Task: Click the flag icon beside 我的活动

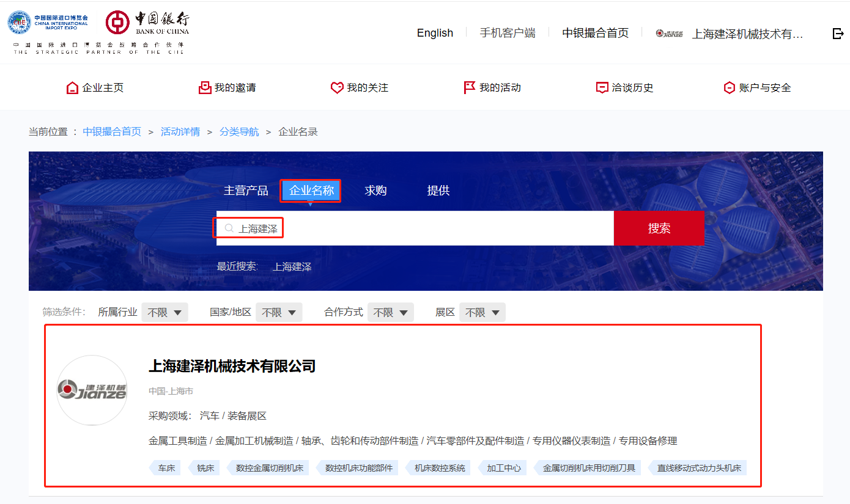Action: (x=470, y=88)
